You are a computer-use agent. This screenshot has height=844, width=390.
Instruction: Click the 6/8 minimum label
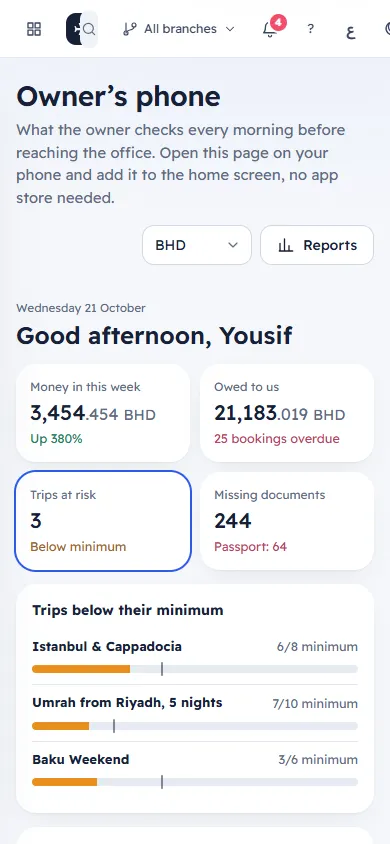(317, 646)
